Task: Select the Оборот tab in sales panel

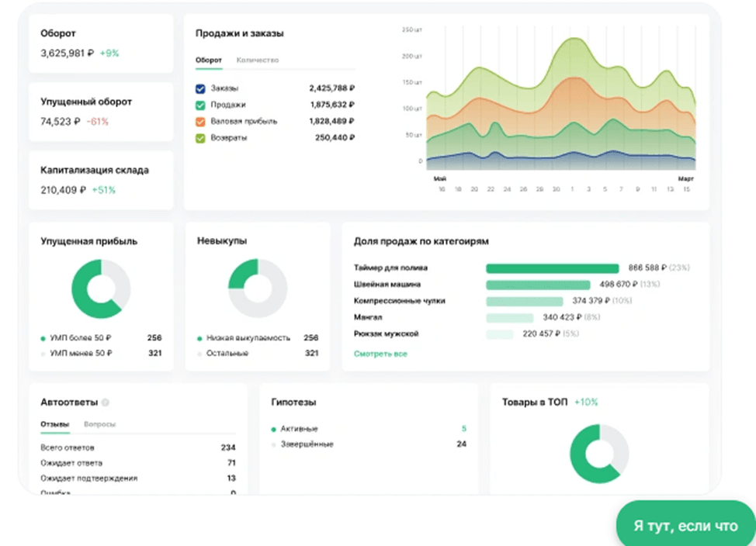Action: [x=208, y=60]
